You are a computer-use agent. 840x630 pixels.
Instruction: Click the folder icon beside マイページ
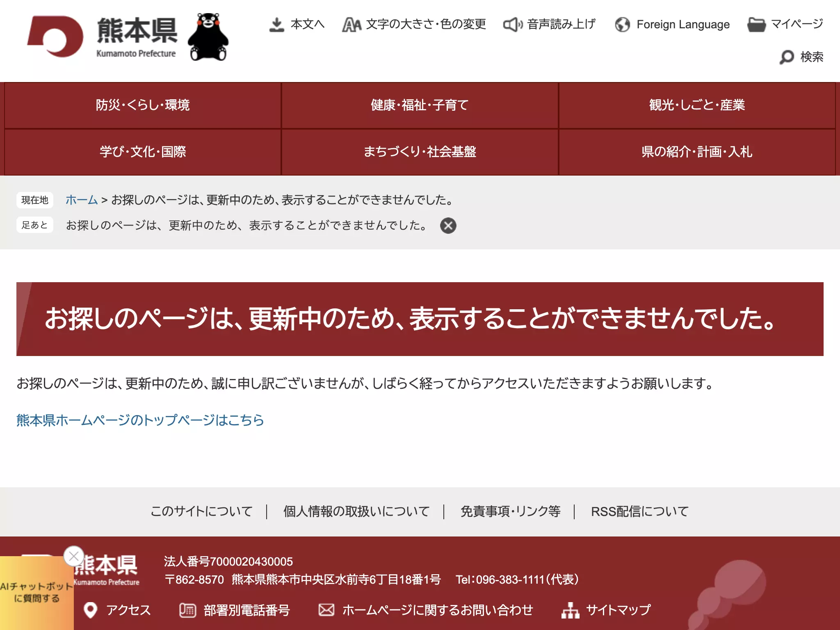tap(756, 25)
